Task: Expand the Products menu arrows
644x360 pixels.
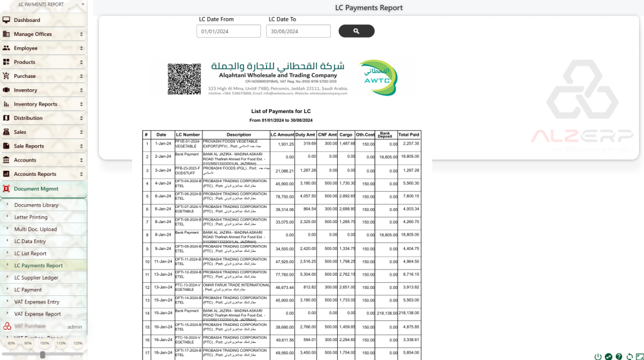Action: pos(81,62)
